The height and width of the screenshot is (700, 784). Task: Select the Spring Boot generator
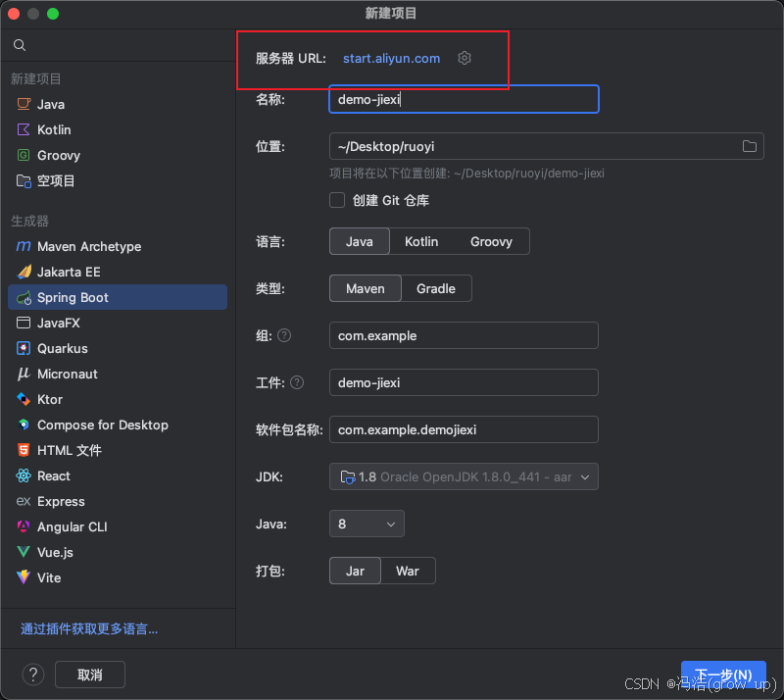(118, 297)
